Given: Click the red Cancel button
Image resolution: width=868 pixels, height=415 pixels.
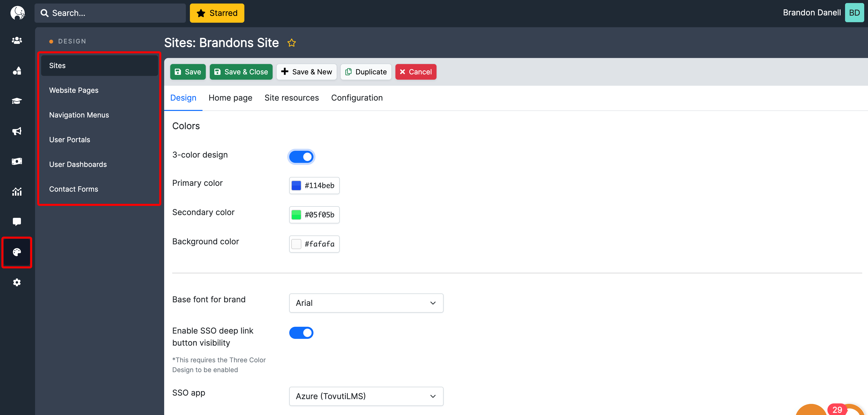Looking at the screenshot, I should 416,72.
